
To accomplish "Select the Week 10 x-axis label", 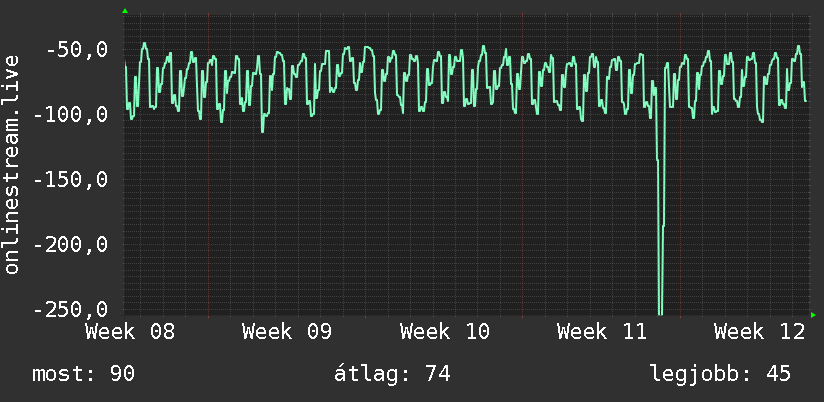I will (x=445, y=332).
